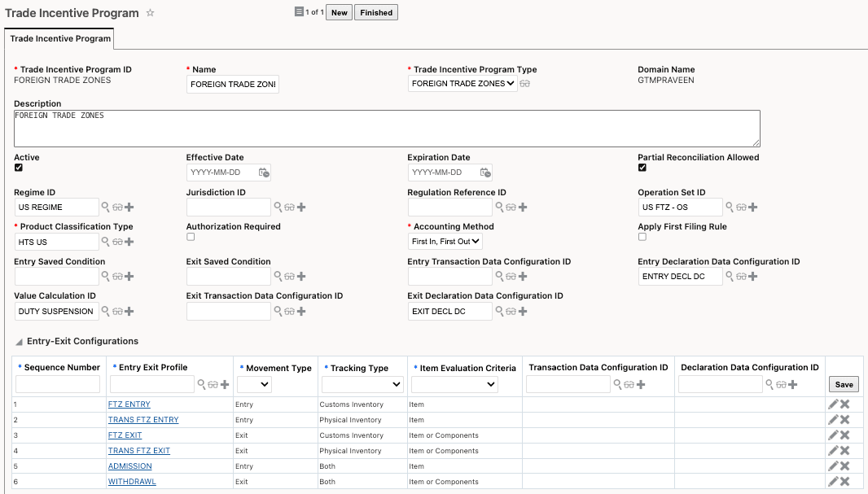Viewport: 868px width, 494px height.
Task: View Jurisdiction ID details glasses icon
Action: tap(290, 207)
